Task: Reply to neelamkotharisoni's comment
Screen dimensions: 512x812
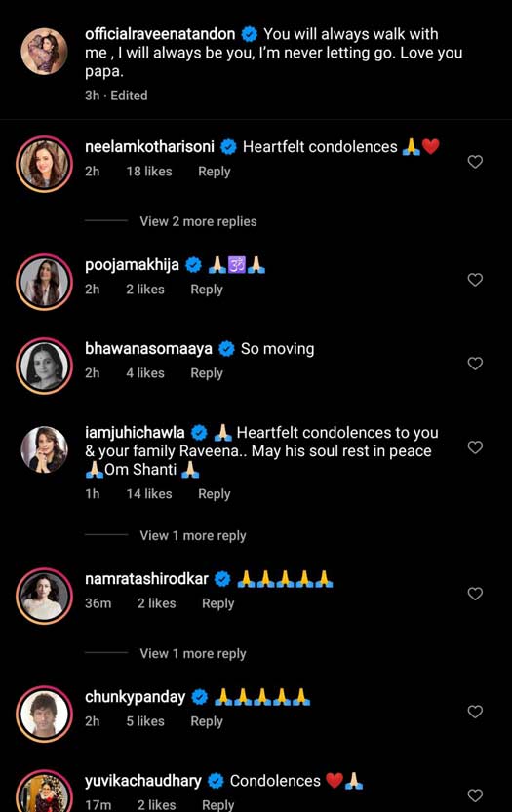Action: pos(214,172)
